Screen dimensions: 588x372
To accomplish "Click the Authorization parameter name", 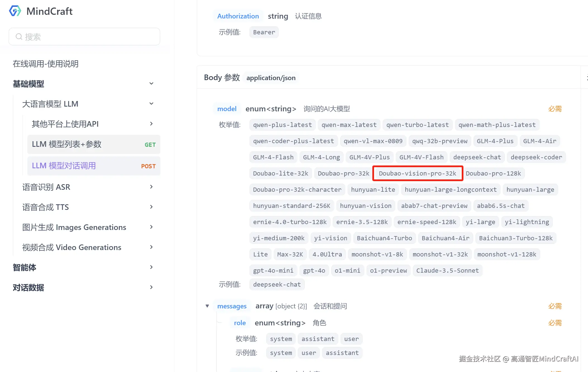I will 238,16.
